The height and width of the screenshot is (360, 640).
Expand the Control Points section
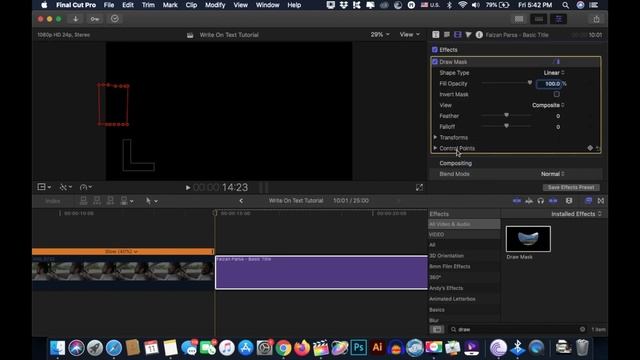(435, 148)
